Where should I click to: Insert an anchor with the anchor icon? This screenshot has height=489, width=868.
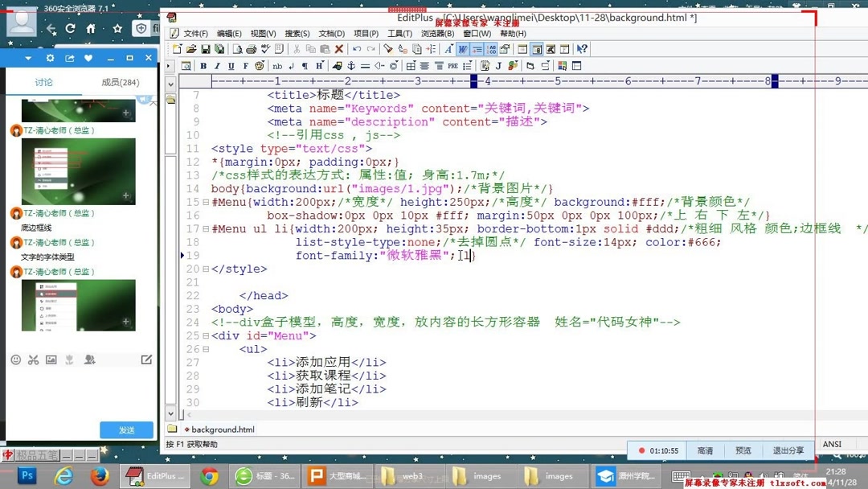pyautogui.click(x=351, y=66)
